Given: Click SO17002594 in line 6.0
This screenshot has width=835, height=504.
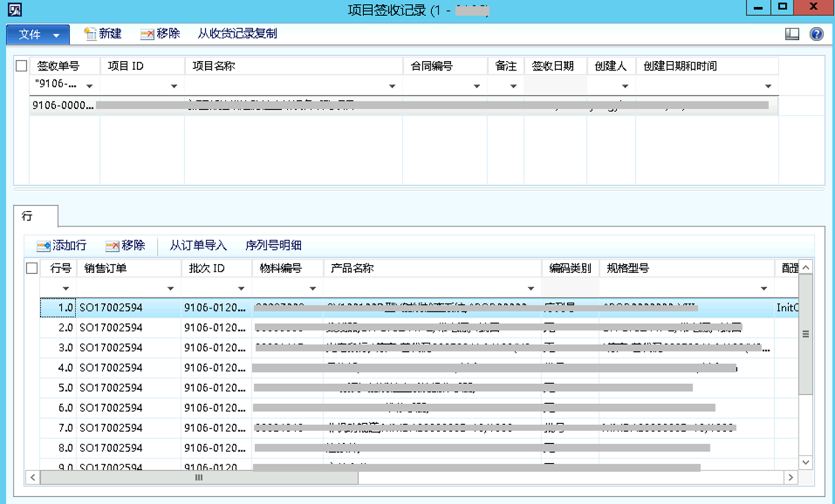Looking at the screenshot, I should 111,408.
